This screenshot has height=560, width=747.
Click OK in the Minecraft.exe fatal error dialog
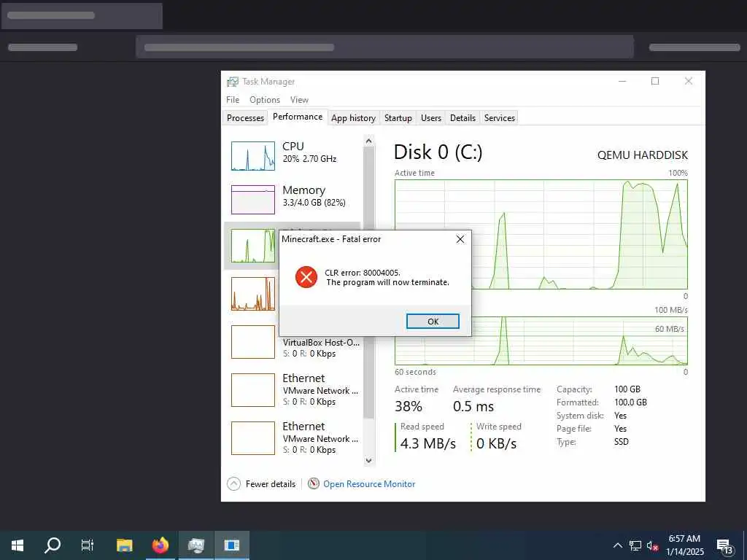pos(433,322)
